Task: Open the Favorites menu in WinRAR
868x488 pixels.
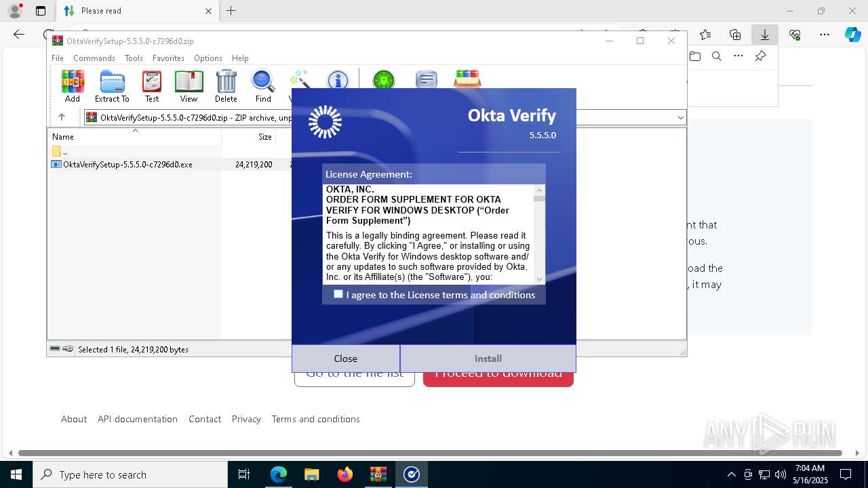Action: pos(168,58)
